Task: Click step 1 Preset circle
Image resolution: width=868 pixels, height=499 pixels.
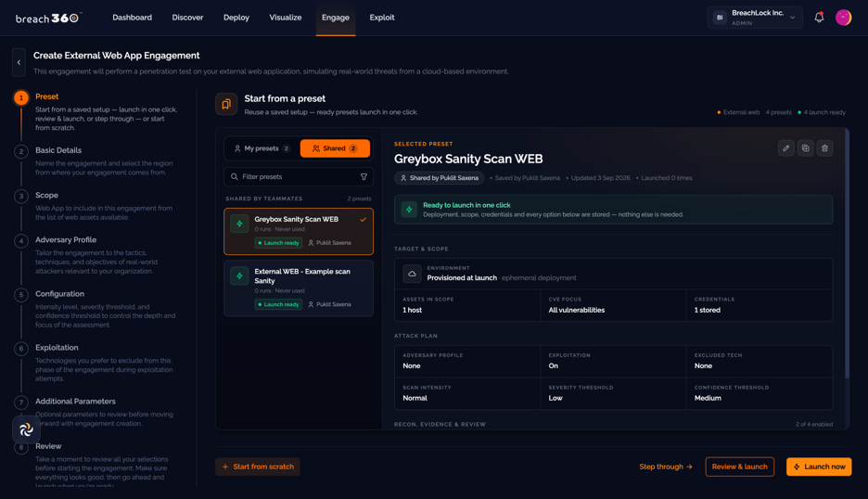Action: pyautogui.click(x=21, y=98)
